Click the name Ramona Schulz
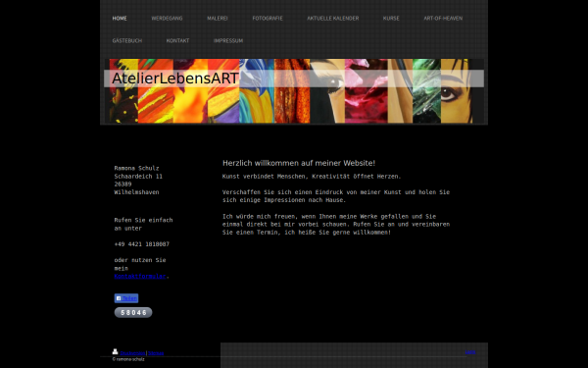The width and height of the screenshot is (588, 368). (x=136, y=168)
